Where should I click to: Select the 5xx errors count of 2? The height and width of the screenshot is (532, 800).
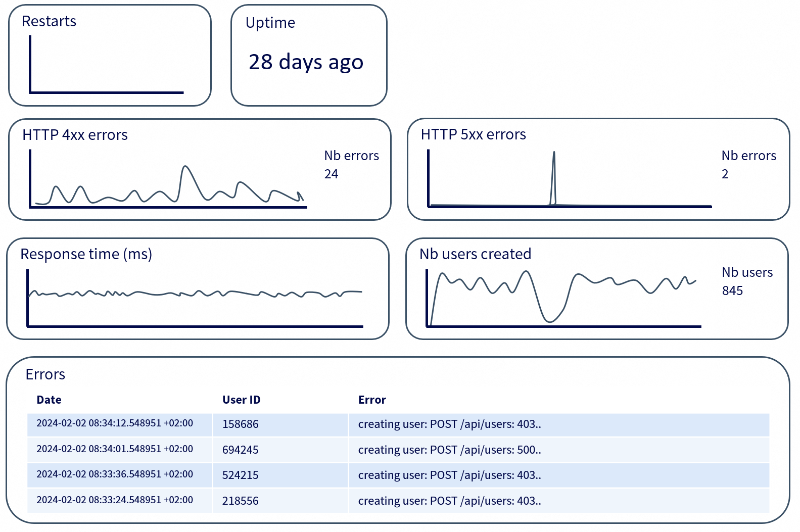(x=725, y=174)
